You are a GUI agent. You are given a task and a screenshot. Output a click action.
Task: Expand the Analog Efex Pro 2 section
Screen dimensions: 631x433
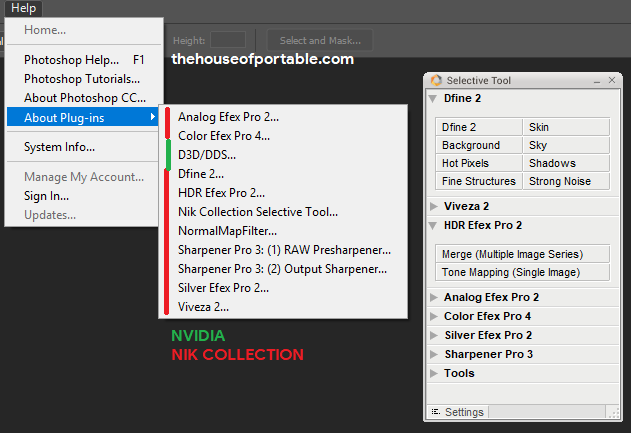434,297
